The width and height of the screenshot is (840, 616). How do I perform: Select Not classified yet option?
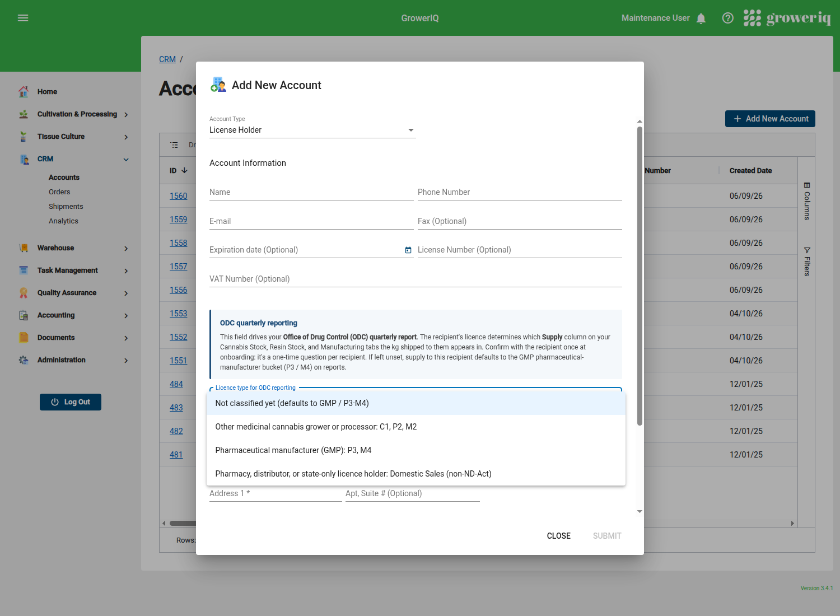point(416,403)
